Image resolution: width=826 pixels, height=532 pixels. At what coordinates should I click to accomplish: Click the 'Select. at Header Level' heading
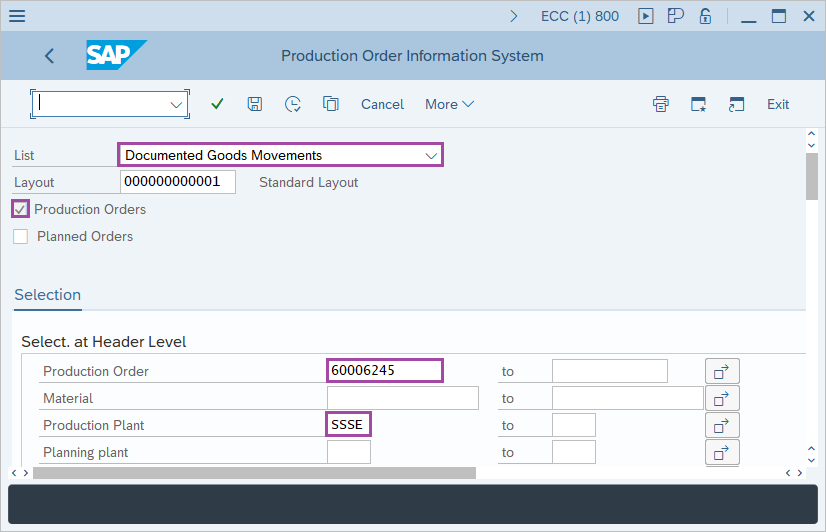coord(104,342)
